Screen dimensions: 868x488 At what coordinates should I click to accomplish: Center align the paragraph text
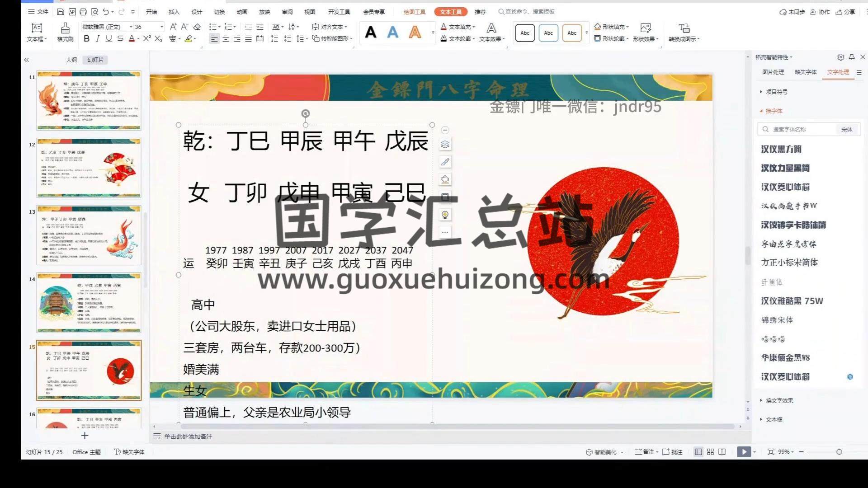tap(226, 39)
